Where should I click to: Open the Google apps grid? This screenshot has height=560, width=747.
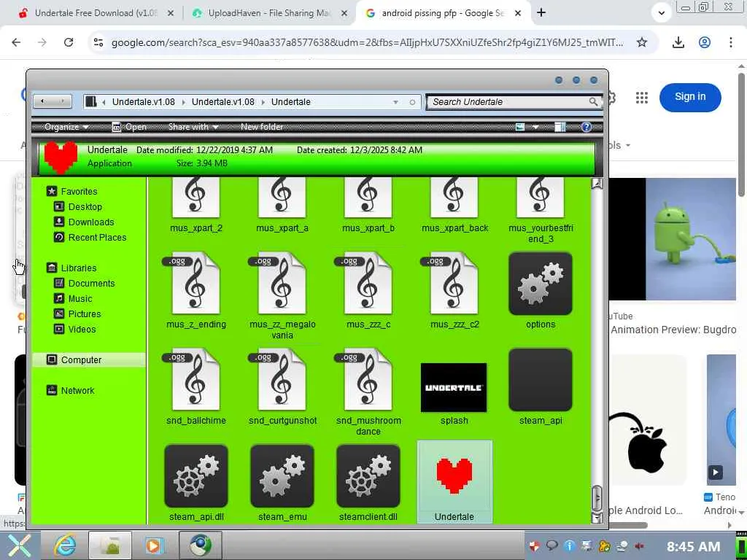point(642,98)
